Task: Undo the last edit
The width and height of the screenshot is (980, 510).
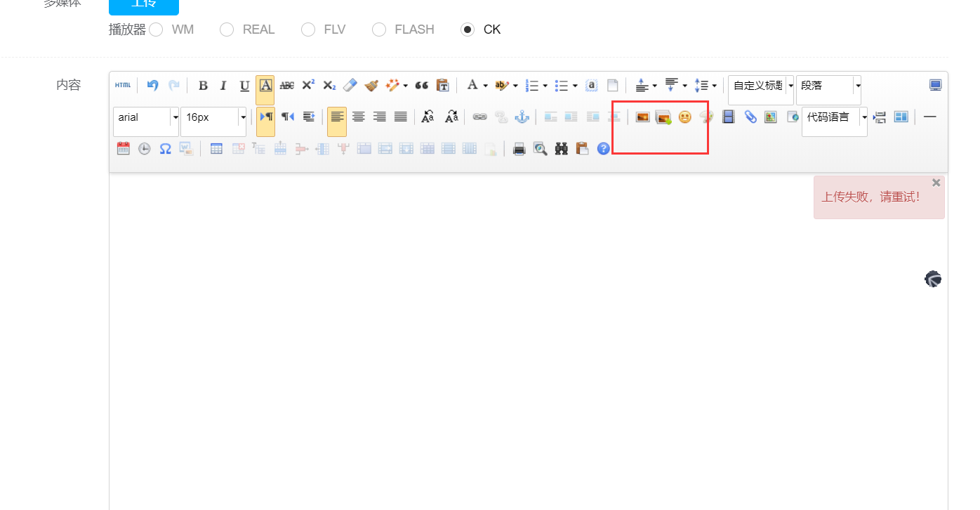Action: (152, 86)
